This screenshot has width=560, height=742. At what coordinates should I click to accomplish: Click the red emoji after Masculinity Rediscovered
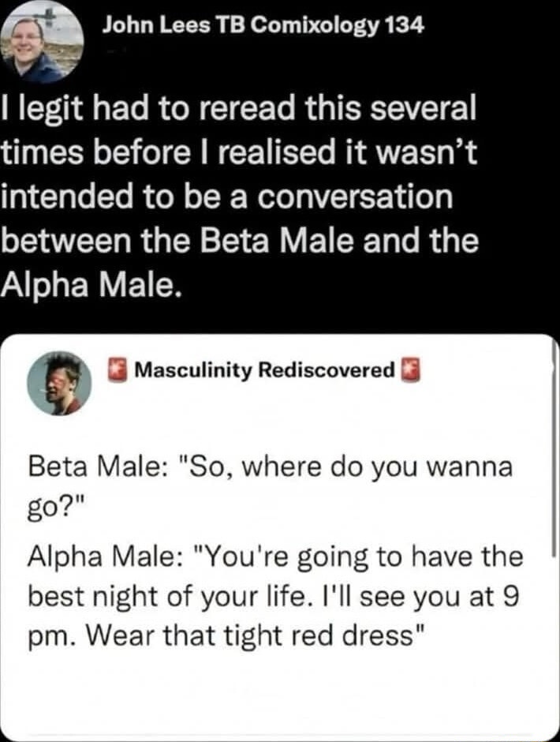[x=411, y=370]
